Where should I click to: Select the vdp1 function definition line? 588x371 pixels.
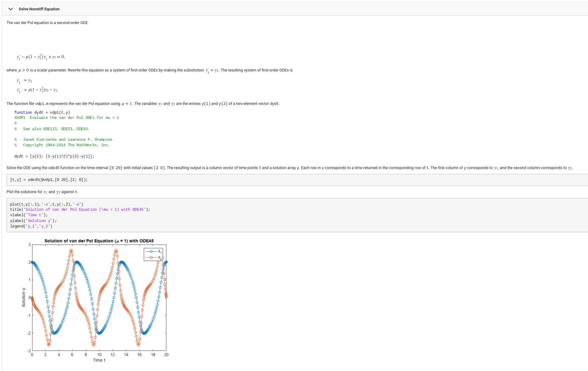tap(42, 112)
